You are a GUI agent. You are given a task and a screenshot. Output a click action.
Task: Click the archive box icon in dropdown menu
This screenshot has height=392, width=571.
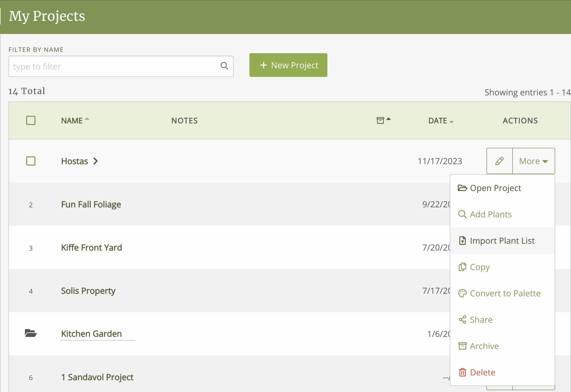point(463,346)
